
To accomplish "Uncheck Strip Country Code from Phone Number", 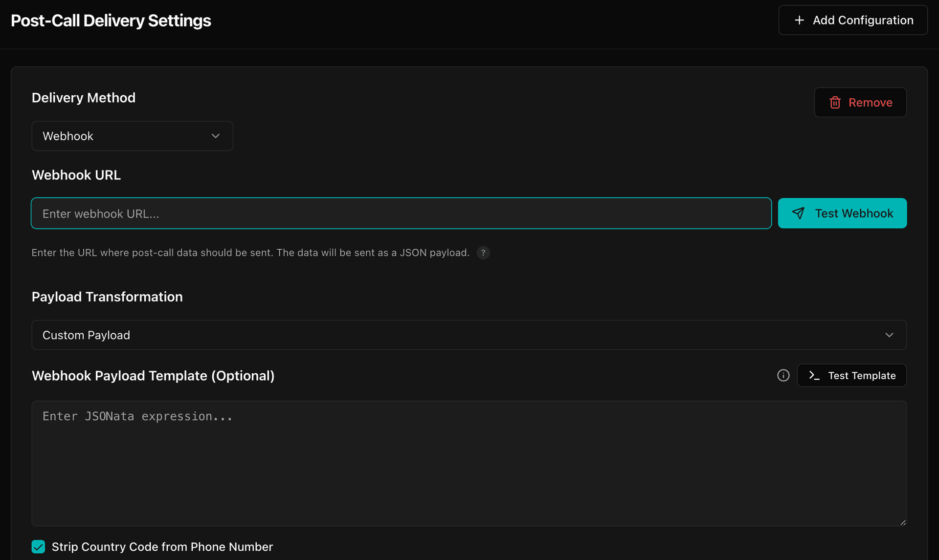I will click(38, 546).
